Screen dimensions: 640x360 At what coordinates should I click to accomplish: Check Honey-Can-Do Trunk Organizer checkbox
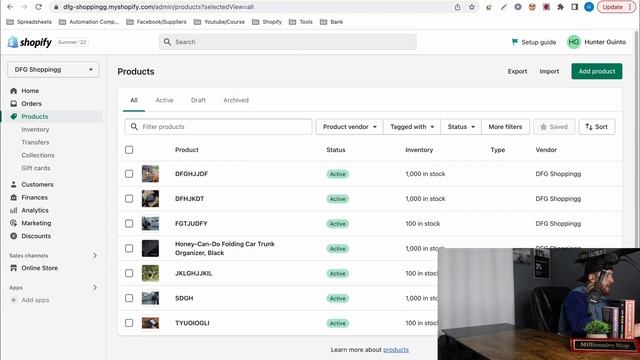[x=129, y=249]
